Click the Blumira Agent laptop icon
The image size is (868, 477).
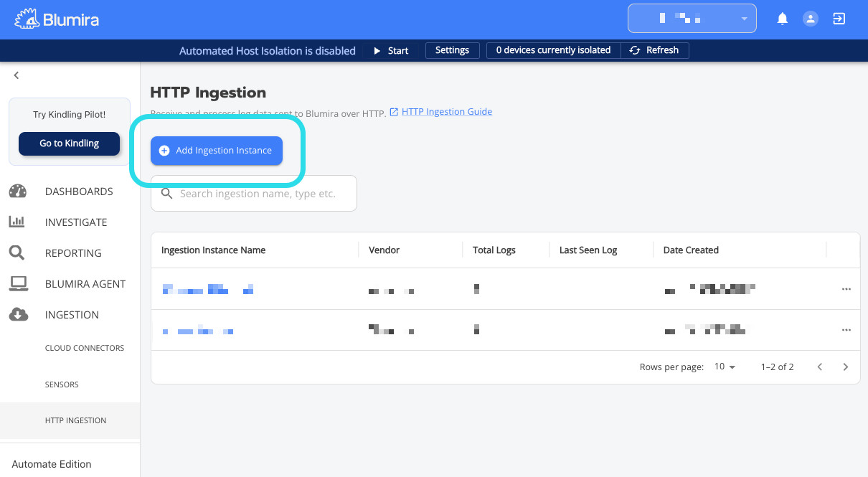18,284
